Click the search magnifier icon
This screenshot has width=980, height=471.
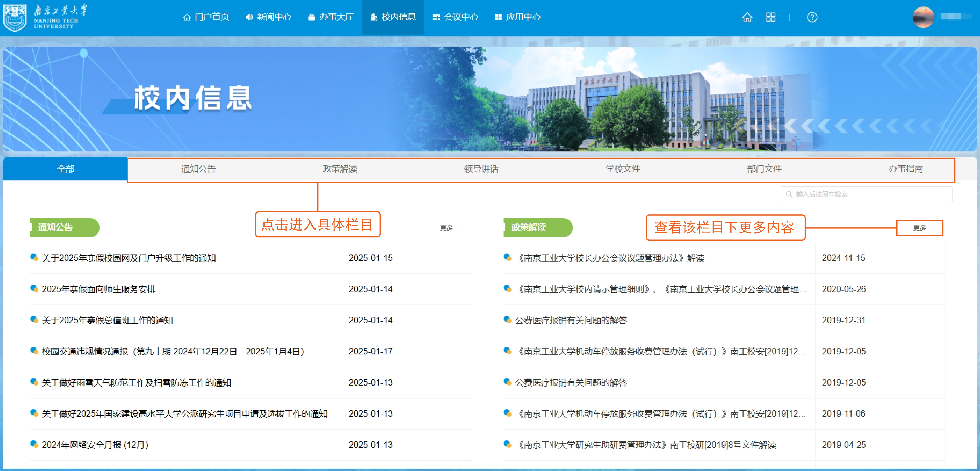pos(789,194)
